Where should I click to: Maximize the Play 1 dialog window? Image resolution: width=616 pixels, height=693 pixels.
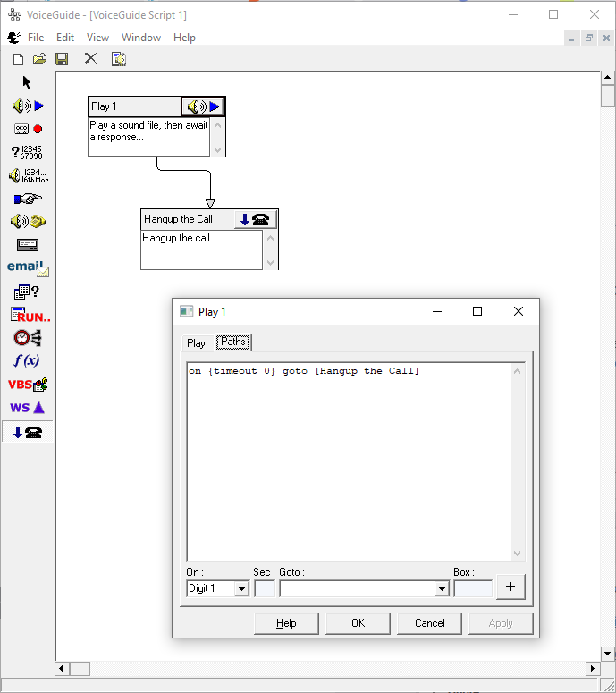point(477,311)
